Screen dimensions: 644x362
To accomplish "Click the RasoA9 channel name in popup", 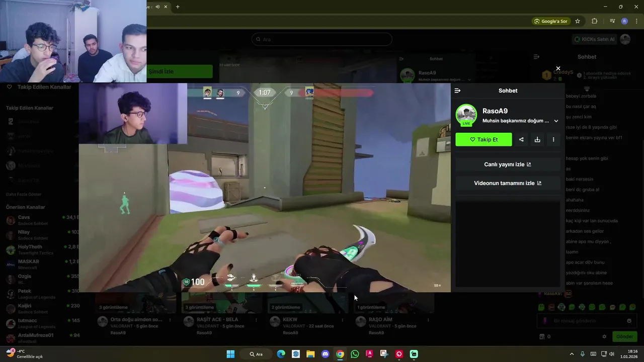I will coord(495,111).
